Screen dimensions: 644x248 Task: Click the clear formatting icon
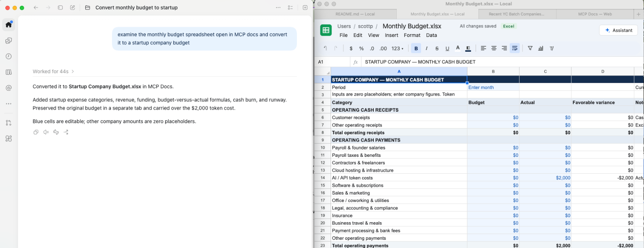coord(551,48)
